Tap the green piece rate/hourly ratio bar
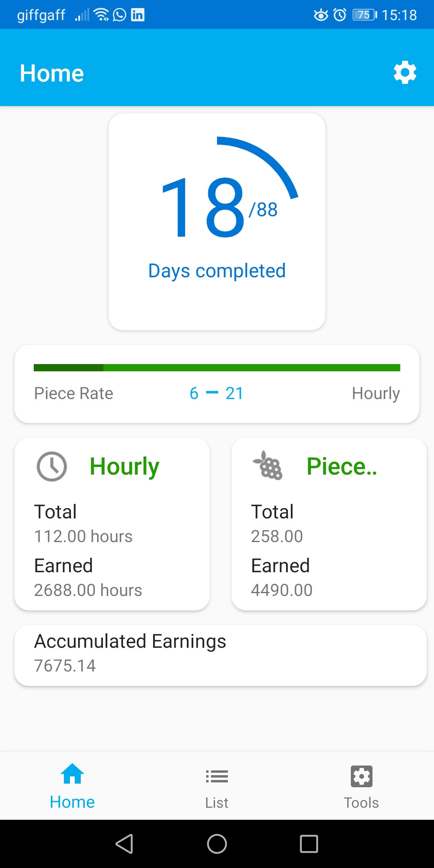The width and height of the screenshot is (434, 868). (217, 368)
